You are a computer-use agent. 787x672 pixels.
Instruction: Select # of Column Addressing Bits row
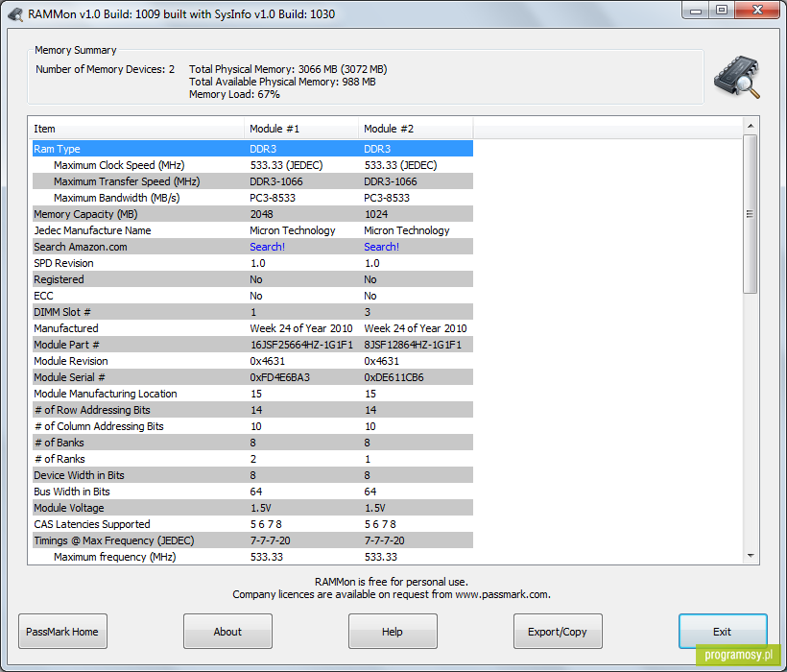tap(253, 426)
